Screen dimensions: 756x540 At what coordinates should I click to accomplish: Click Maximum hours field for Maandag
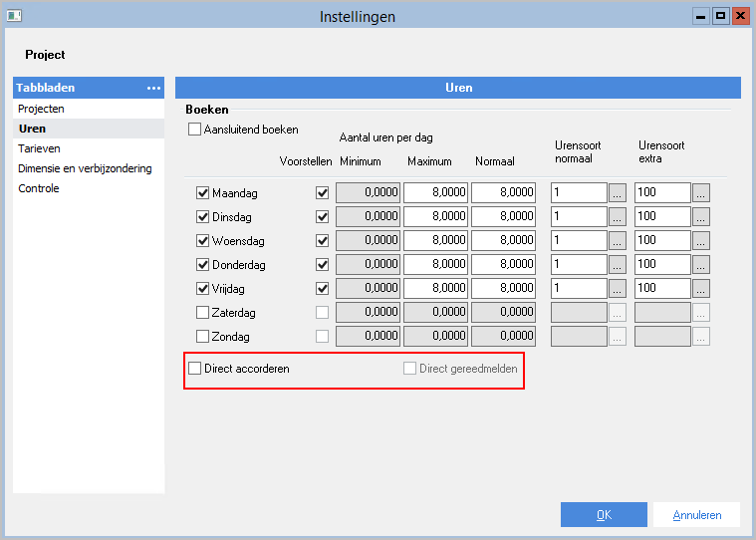click(x=435, y=193)
